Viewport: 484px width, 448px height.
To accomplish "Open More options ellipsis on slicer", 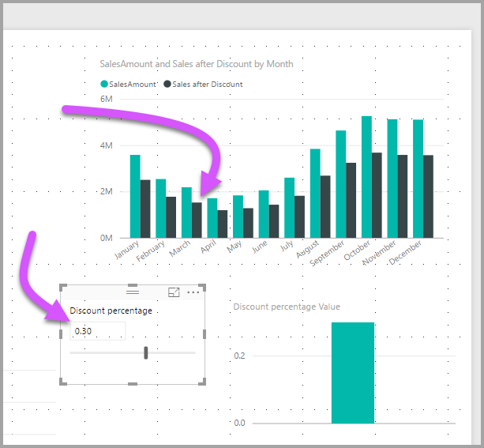I will coord(193,292).
